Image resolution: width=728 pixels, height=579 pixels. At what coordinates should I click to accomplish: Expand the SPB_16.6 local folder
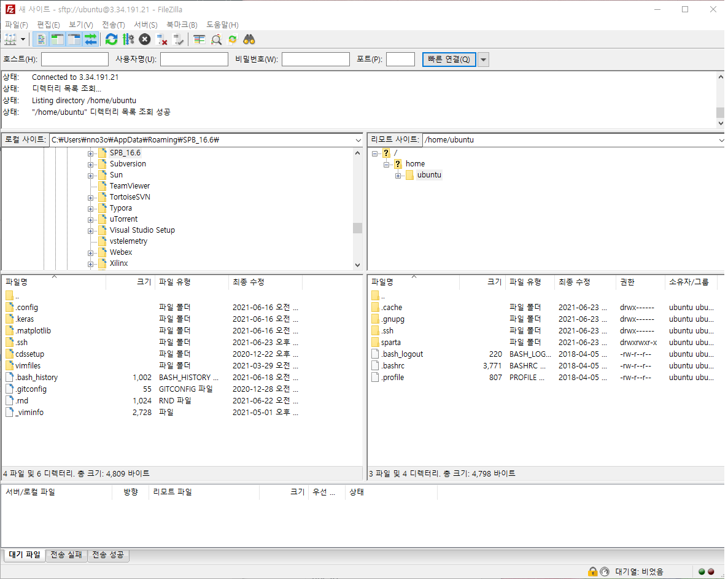pos(90,153)
